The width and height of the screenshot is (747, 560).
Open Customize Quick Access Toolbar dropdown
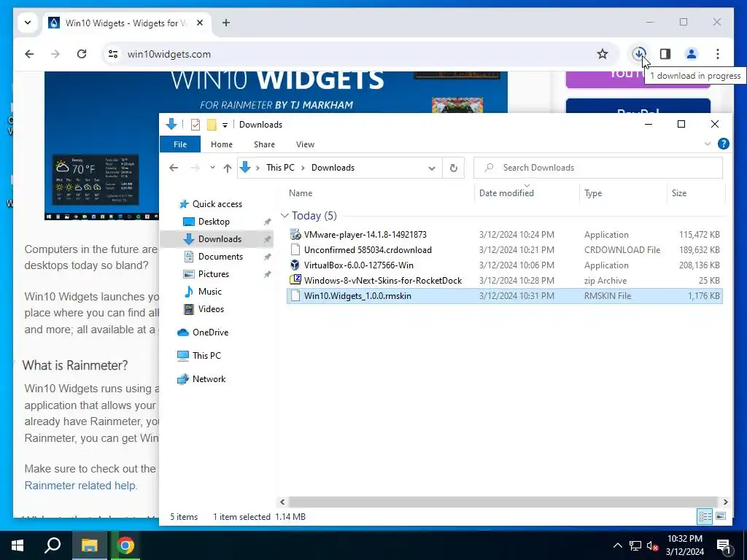pyautogui.click(x=225, y=125)
